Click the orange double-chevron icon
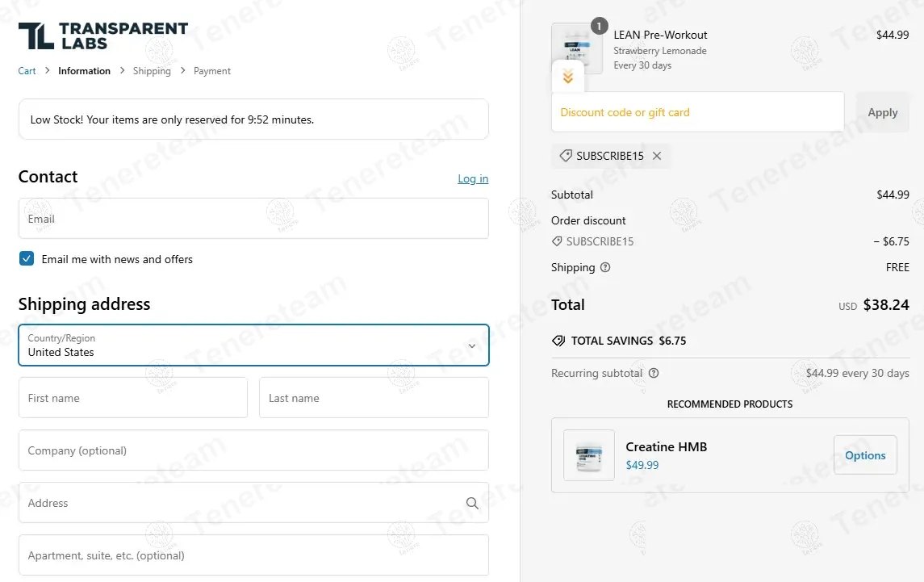The width and height of the screenshot is (924, 582). coord(568,77)
